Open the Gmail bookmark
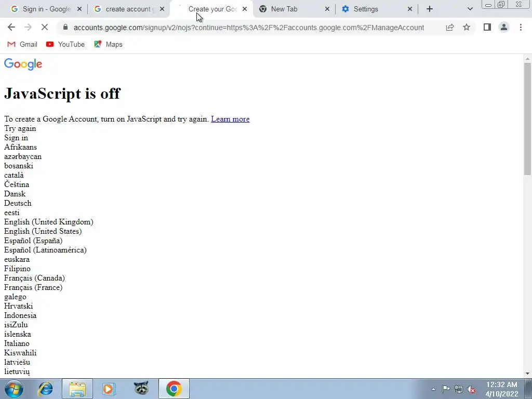Image resolution: width=532 pixels, height=399 pixels. pyautogui.click(x=22, y=45)
